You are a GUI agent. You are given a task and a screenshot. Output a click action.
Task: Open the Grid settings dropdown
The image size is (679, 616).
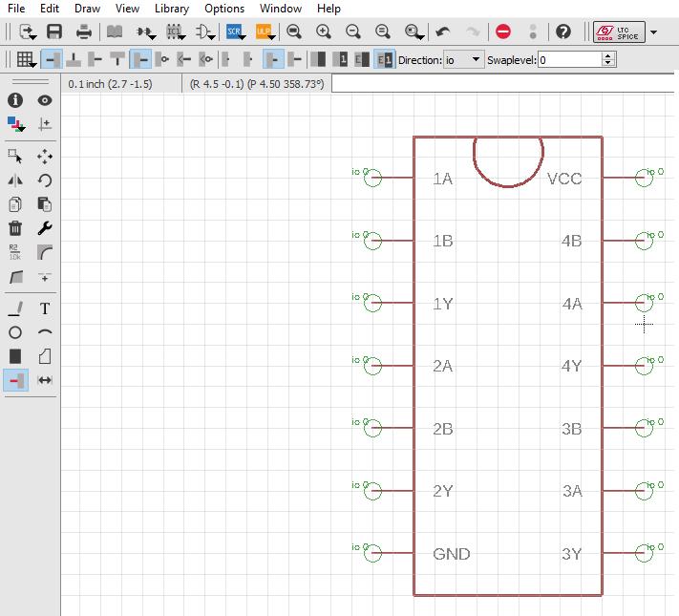pos(26,60)
